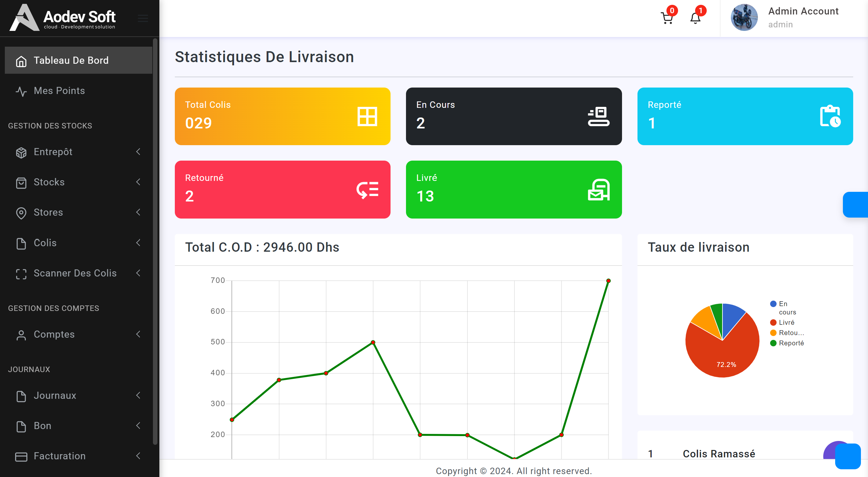
Task: Toggle the sidebar hamburger menu
Action: [143, 18]
